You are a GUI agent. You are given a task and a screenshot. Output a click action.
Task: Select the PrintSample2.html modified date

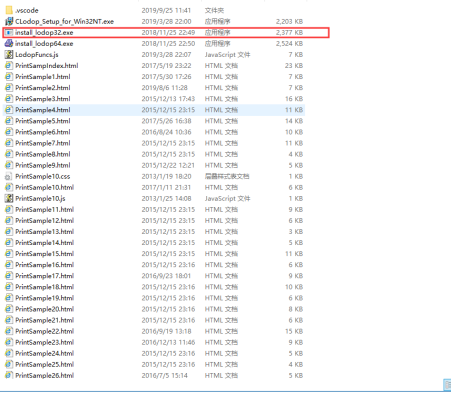164,88
